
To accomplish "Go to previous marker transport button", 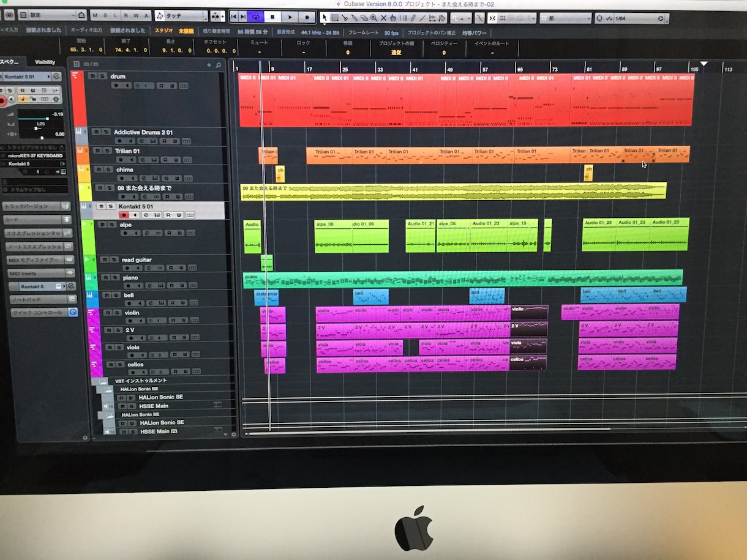I will click(235, 17).
